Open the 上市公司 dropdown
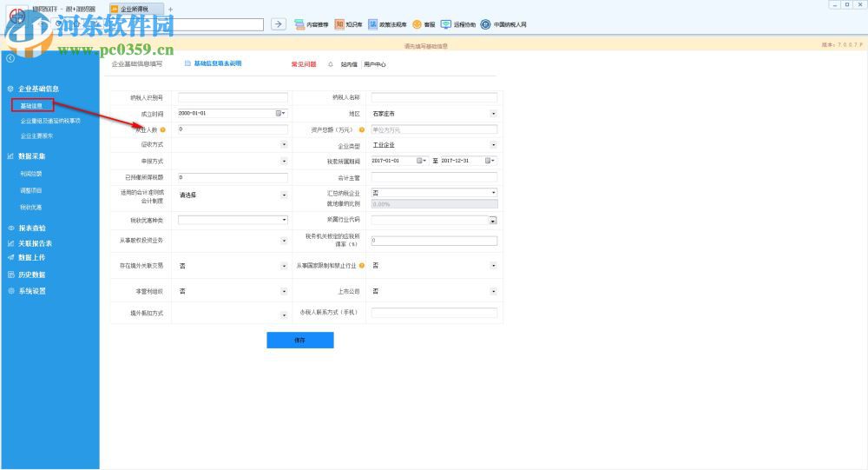The image size is (868, 470). click(x=434, y=292)
